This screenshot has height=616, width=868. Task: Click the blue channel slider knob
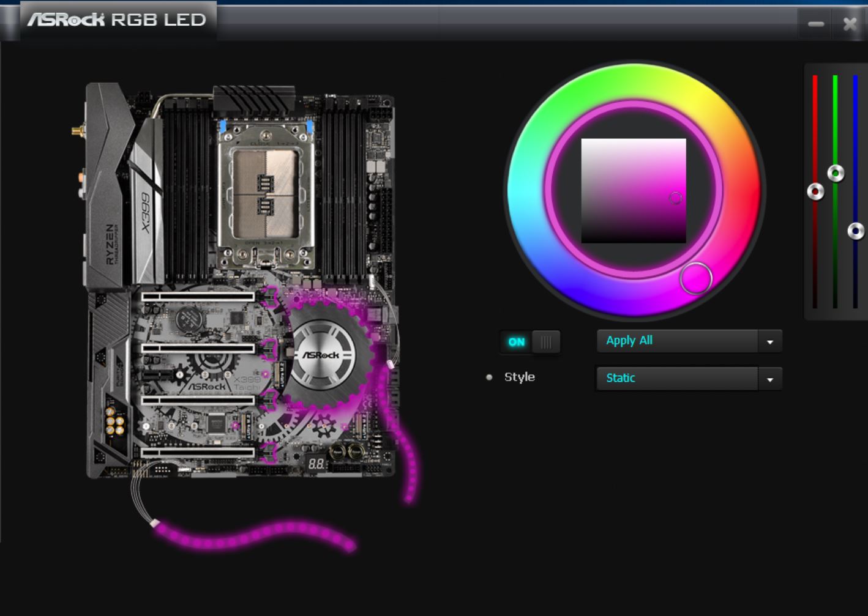[856, 231]
